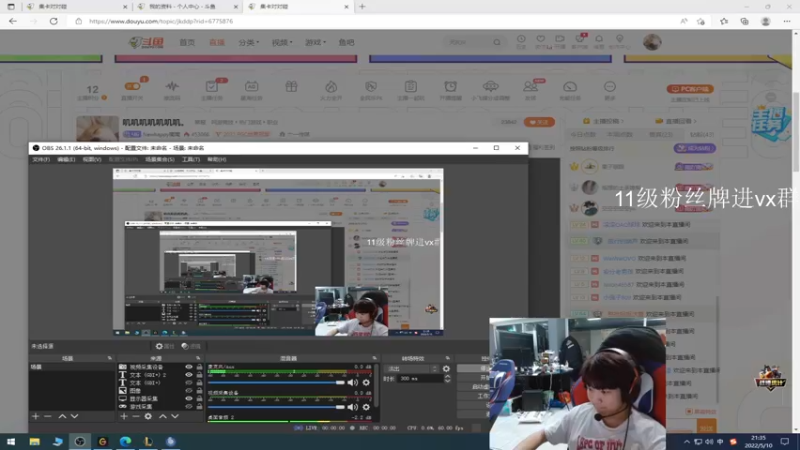Toggle the orange live-stream switch in streamer toolbar
800x450 pixels.
(133, 86)
